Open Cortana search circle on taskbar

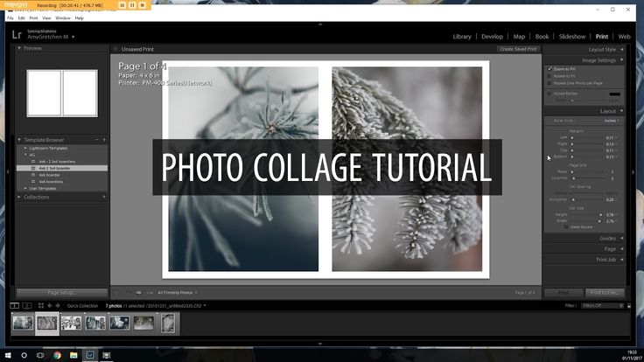24,355
